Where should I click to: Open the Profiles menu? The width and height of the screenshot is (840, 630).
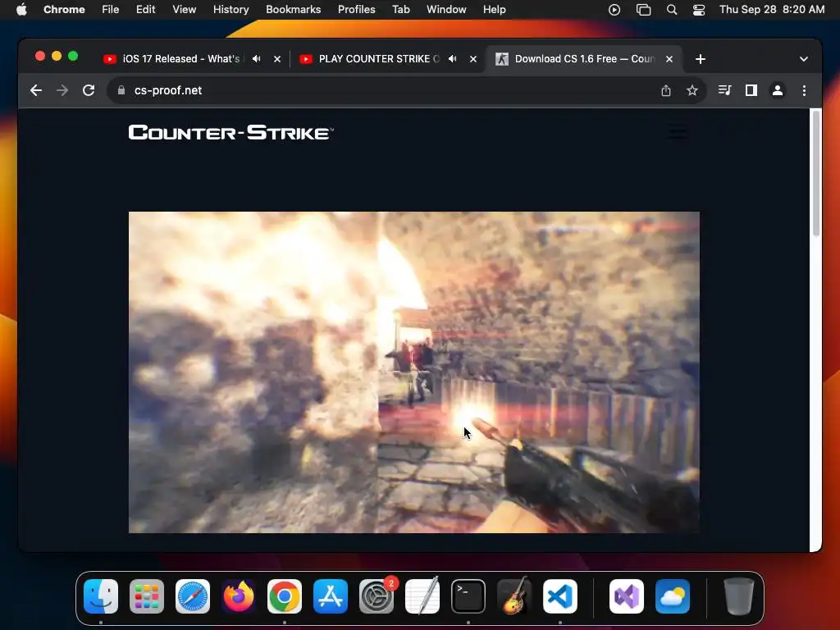(356, 10)
